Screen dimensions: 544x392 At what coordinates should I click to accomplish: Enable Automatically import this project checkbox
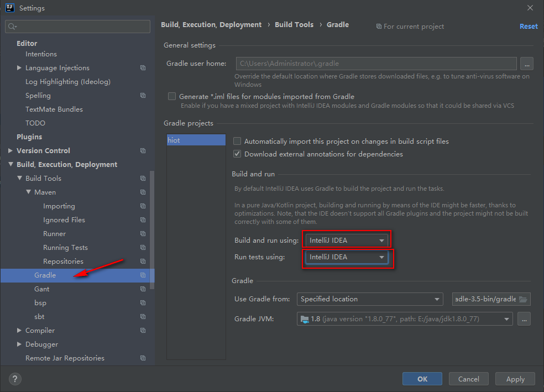pyautogui.click(x=237, y=141)
